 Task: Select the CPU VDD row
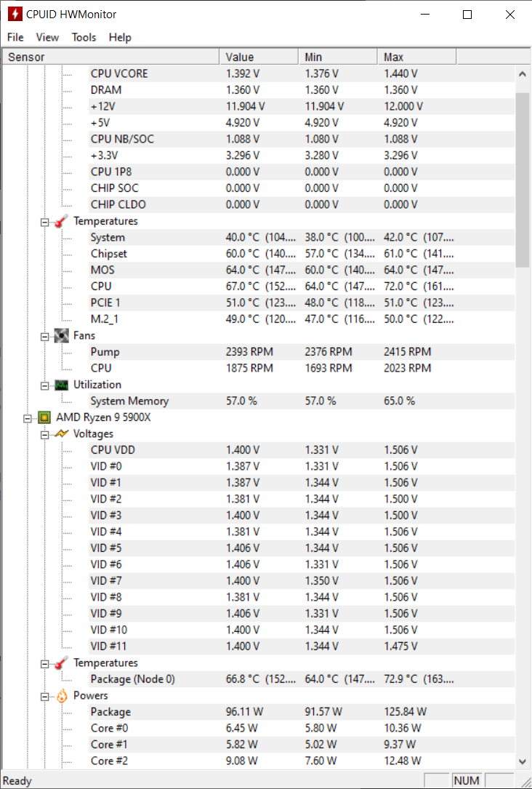point(301,450)
